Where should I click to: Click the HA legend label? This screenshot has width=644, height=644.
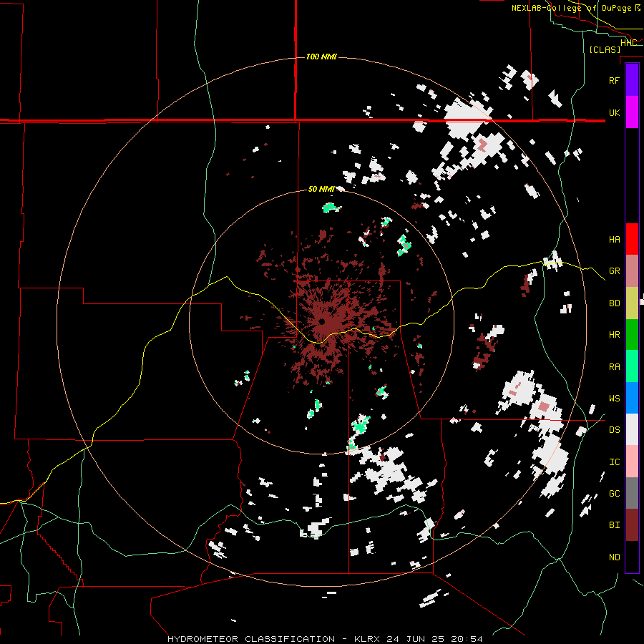click(x=614, y=239)
